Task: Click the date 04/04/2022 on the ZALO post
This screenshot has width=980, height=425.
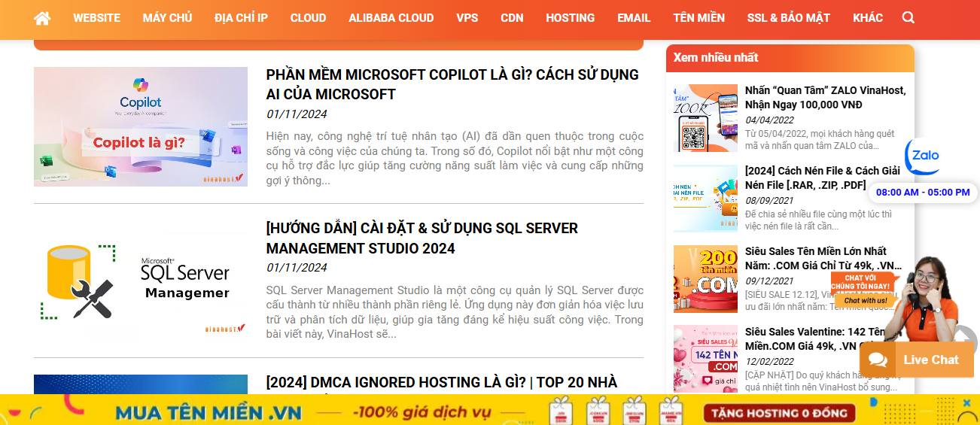Action: (x=770, y=120)
